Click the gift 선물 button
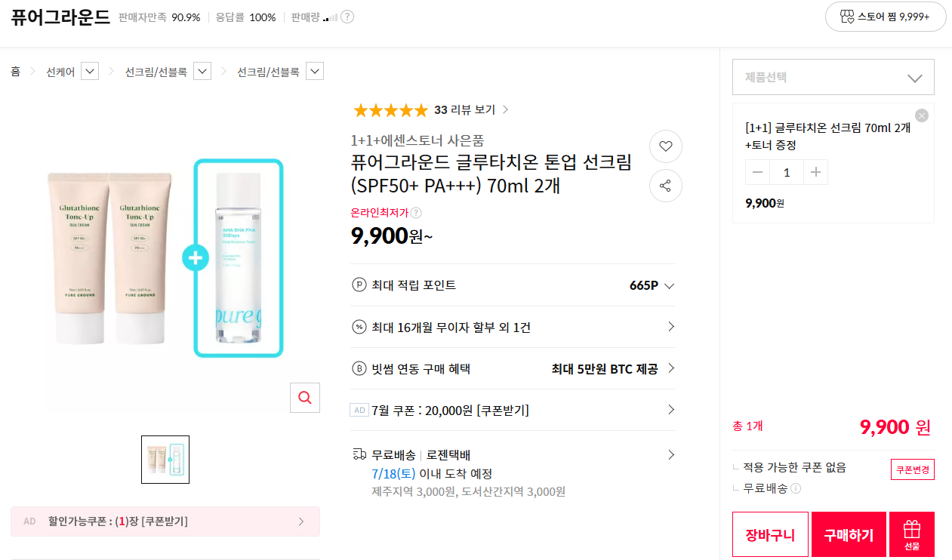952x560 pixels. point(912,534)
